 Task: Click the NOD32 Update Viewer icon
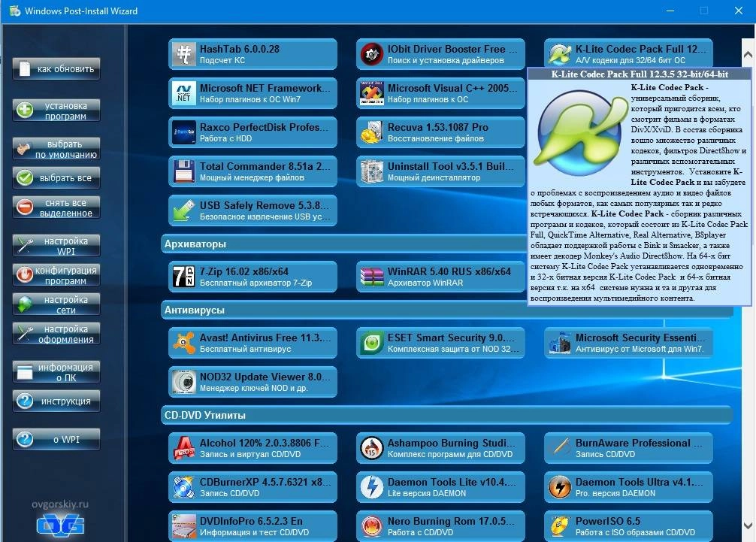tap(183, 381)
